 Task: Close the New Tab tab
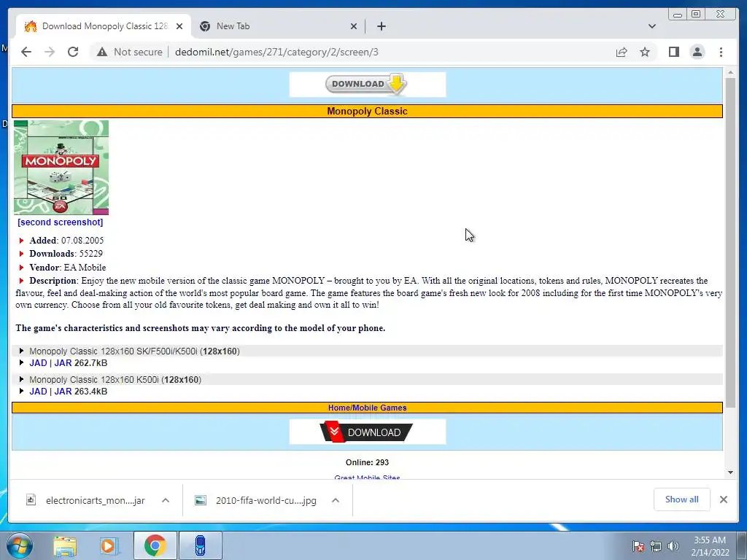click(354, 26)
